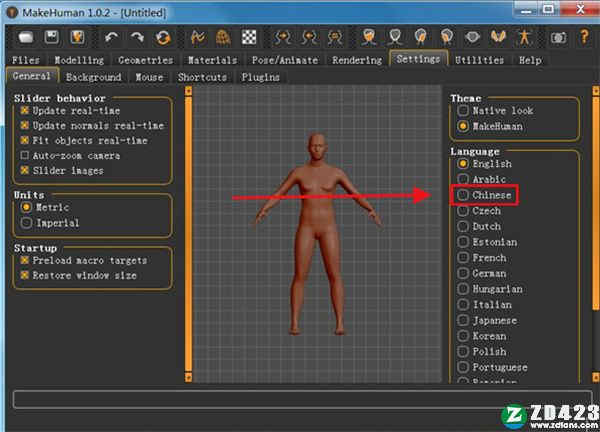Toggle the symmetry mode icon
This screenshot has height=432, width=600.
pyautogui.click(x=335, y=37)
